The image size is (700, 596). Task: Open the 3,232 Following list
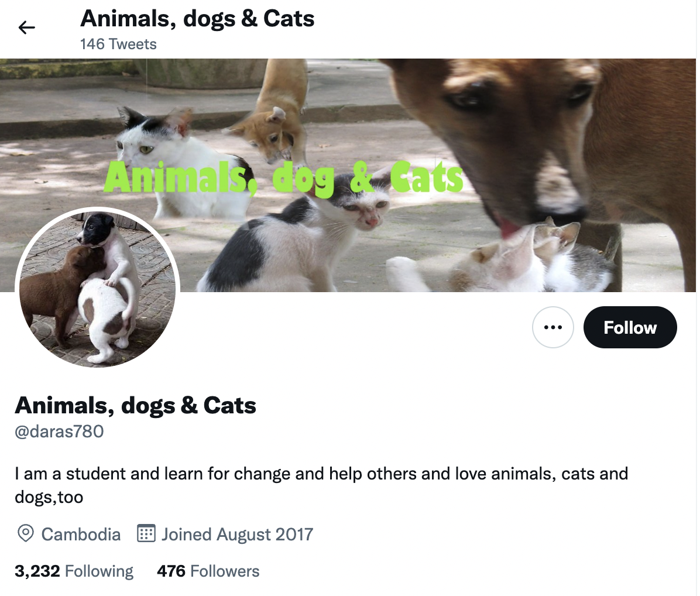74,571
